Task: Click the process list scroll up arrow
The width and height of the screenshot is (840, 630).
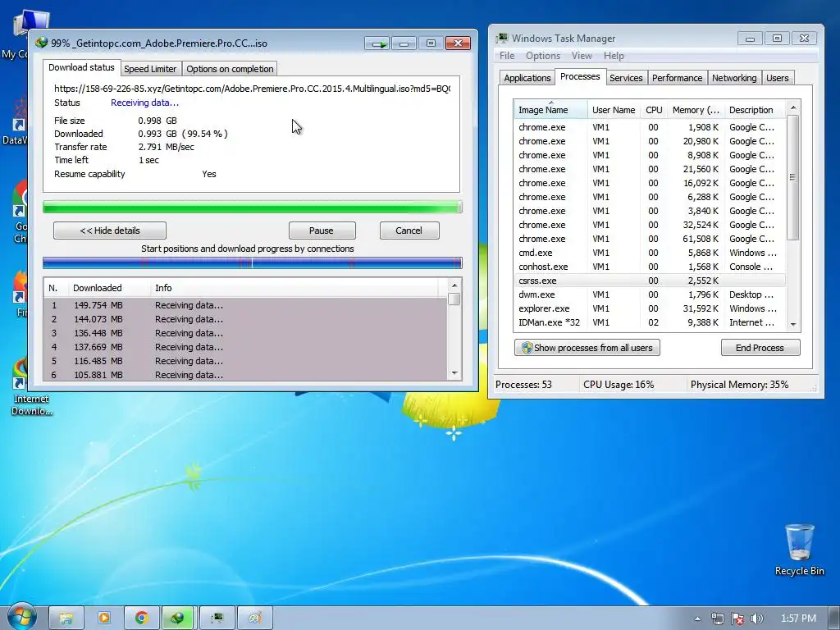Action: 793,107
